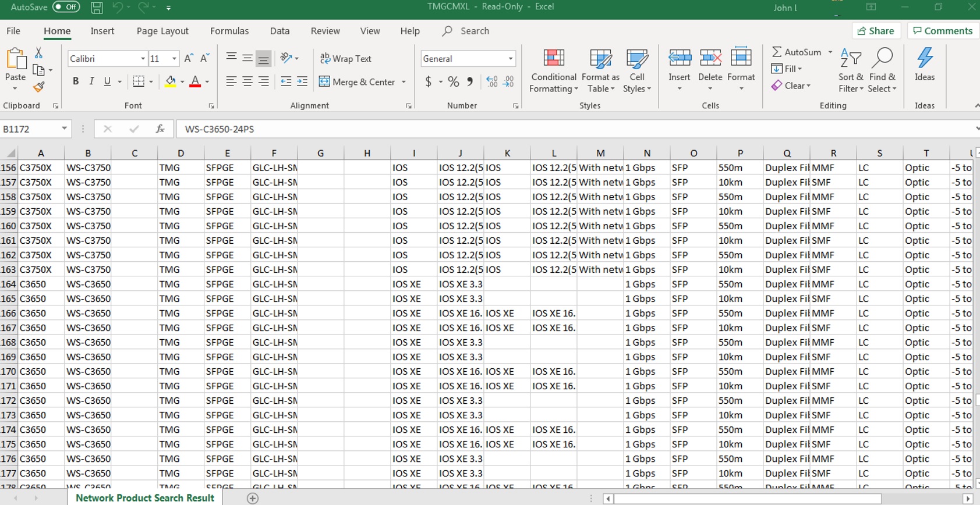This screenshot has width=980, height=505.
Task: Open the Comments pane button
Action: pyautogui.click(x=943, y=31)
